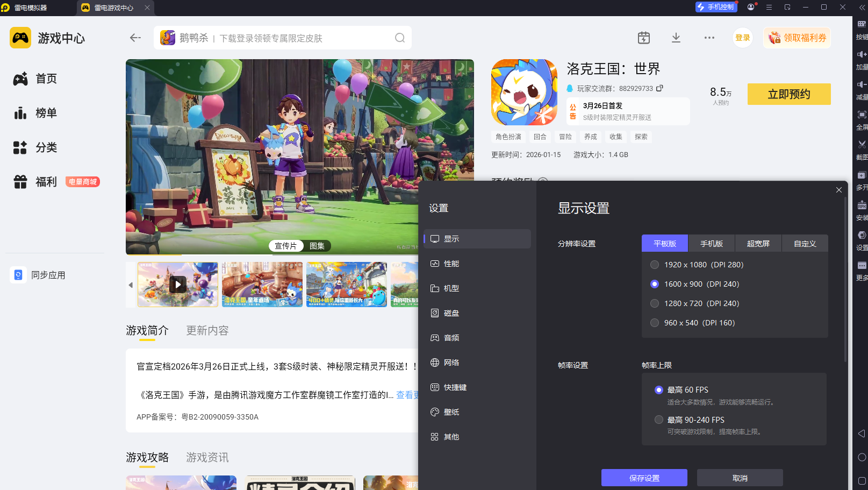This screenshot has width=868, height=490.
Task: Toggle fullscreen from the right sidebar
Action: [x=862, y=115]
